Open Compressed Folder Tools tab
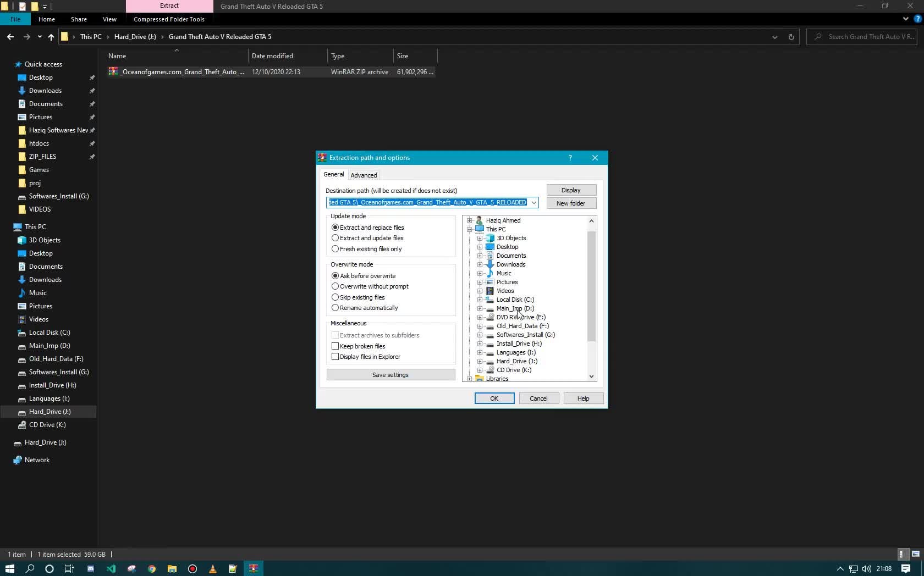 pyautogui.click(x=169, y=19)
